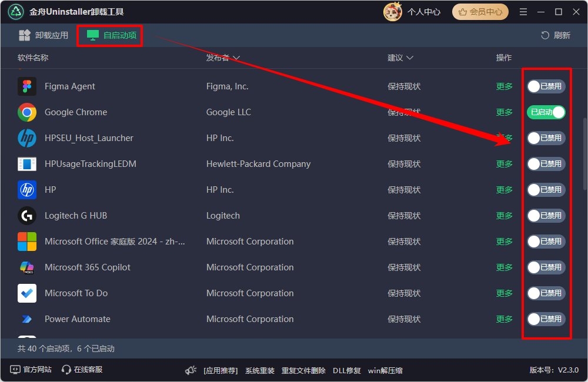Screen dimensions: 588x382
Task: Open the hamburger menu icon
Action: coord(523,12)
